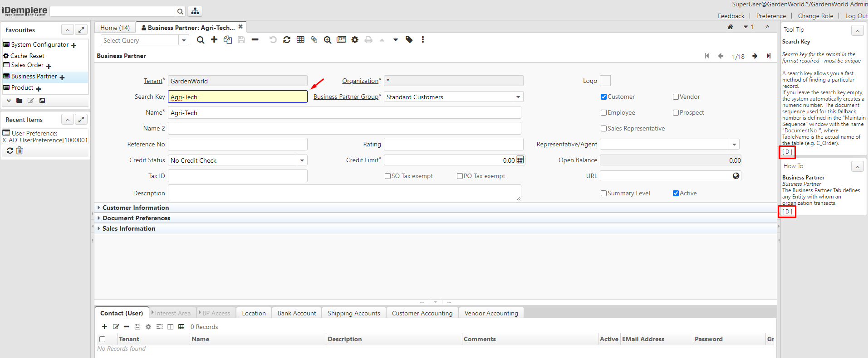This screenshot has width=868, height=358.
Task: Open the Find Record magnifier in toolbar
Action: click(x=200, y=40)
